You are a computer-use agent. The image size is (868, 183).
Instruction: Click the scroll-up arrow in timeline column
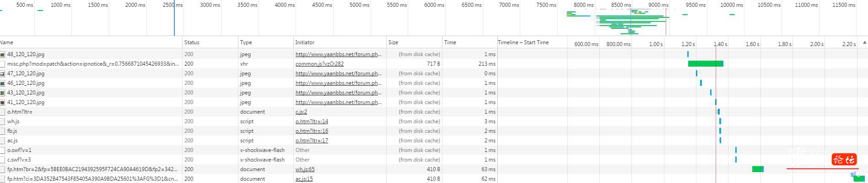coord(864,42)
